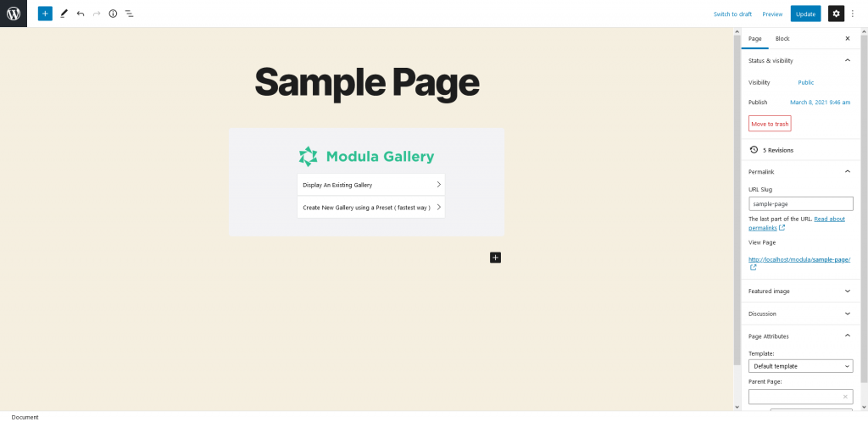Switch to the Block tab
This screenshot has height=422, width=868.
782,39
